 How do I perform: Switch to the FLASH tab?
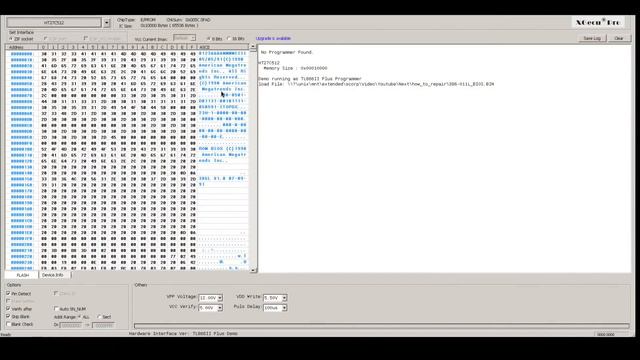point(22,275)
